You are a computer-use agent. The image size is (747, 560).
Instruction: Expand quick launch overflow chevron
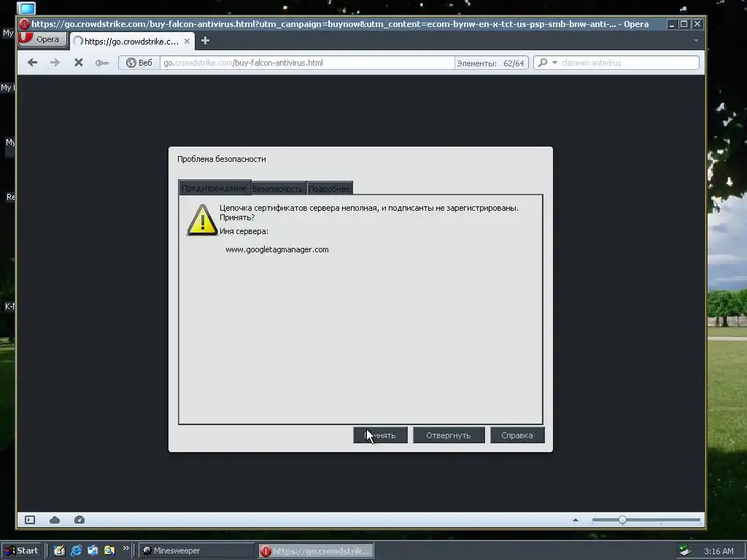(x=125, y=548)
